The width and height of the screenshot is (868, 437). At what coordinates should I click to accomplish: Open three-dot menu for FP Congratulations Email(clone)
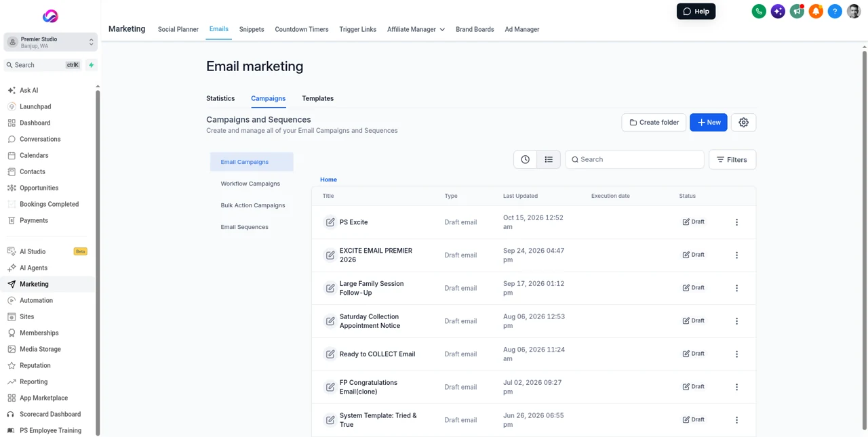click(x=737, y=387)
